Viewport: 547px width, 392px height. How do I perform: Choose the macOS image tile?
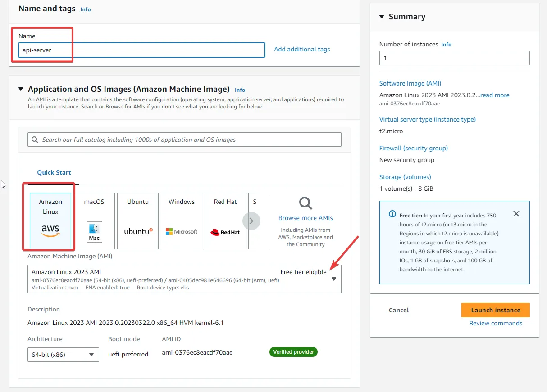click(94, 221)
